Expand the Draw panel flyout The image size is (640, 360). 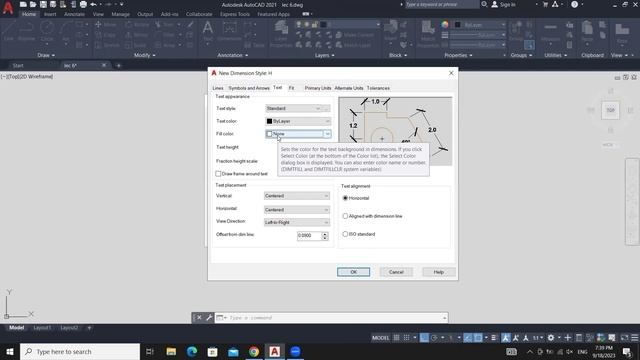(46, 55)
